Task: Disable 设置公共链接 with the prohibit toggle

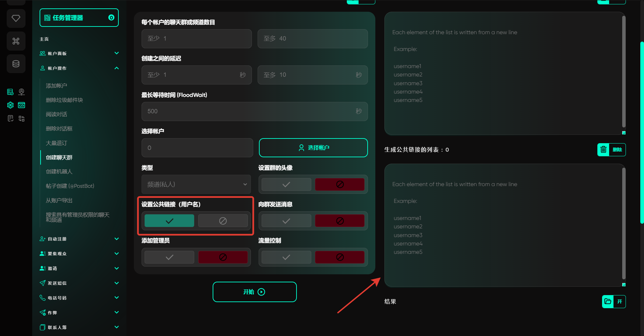Action: pyautogui.click(x=223, y=221)
